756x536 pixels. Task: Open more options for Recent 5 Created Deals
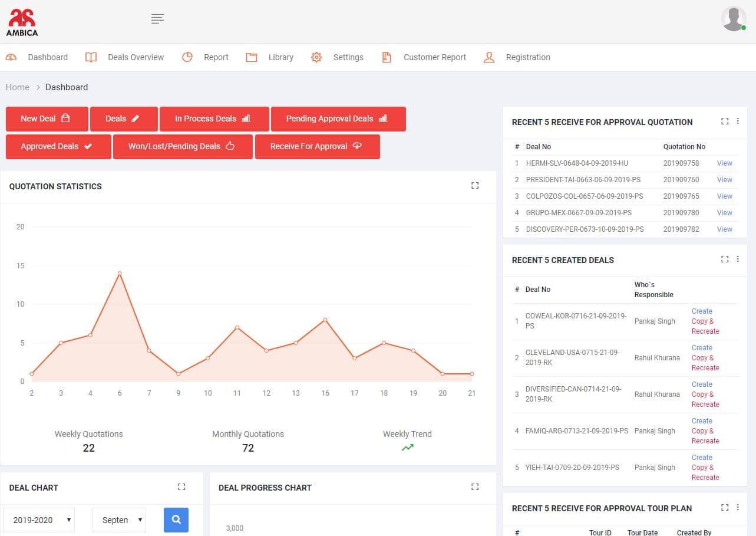pyautogui.click(x=738, y=259)
